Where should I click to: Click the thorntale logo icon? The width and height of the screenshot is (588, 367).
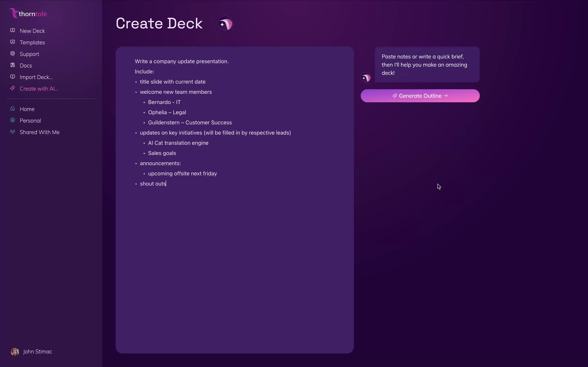(14, 13)
